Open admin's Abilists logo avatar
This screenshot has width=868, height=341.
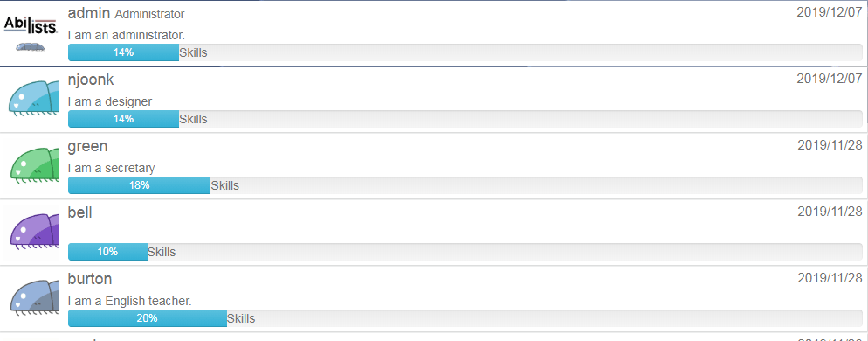[x=31, y=33]
